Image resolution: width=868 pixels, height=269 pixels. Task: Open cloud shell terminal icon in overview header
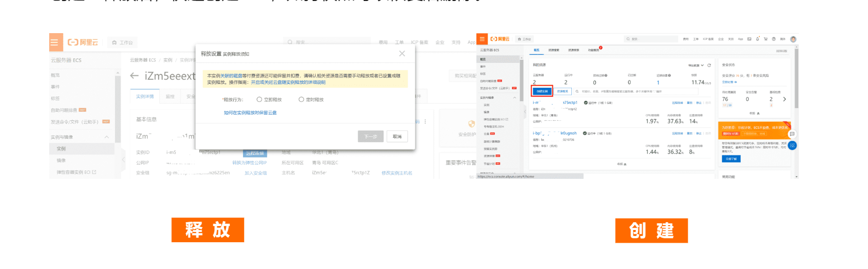(x=749, y=39)
